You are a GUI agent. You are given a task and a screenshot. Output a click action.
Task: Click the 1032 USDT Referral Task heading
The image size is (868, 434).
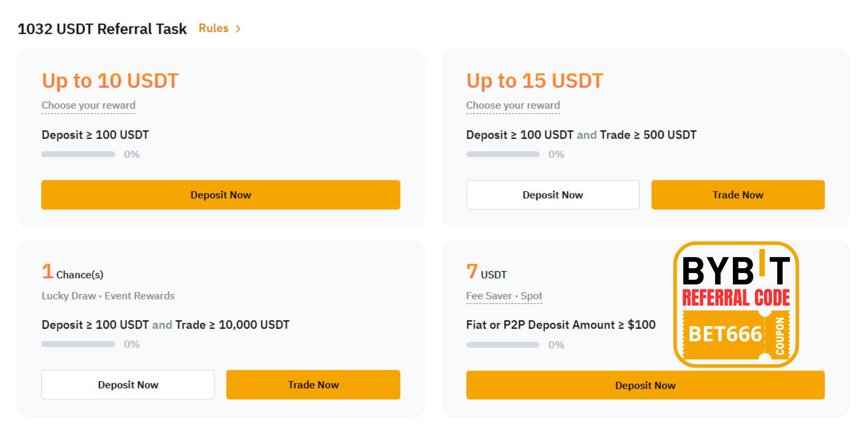102,29
